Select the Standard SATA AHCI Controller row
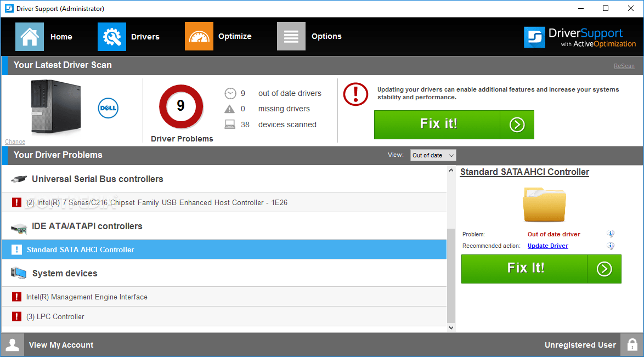 click(x=224, y=250)
